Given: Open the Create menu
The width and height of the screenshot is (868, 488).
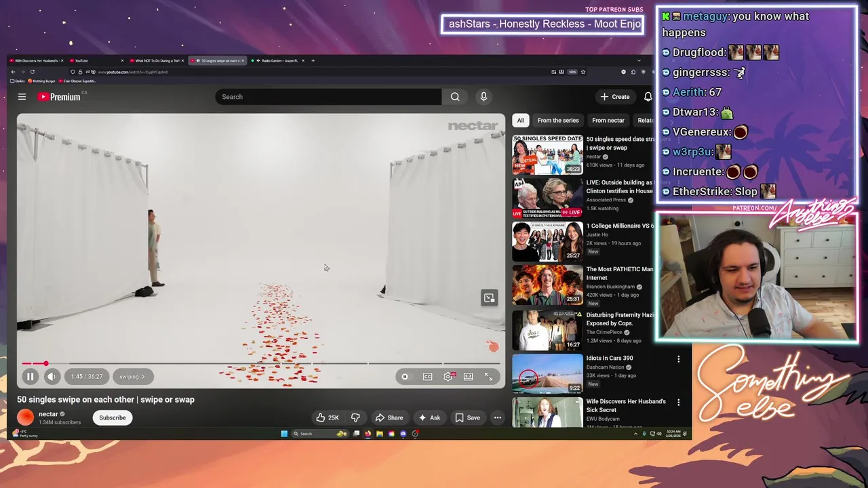Looking at the screenshot, I should (x=615, y=97).
